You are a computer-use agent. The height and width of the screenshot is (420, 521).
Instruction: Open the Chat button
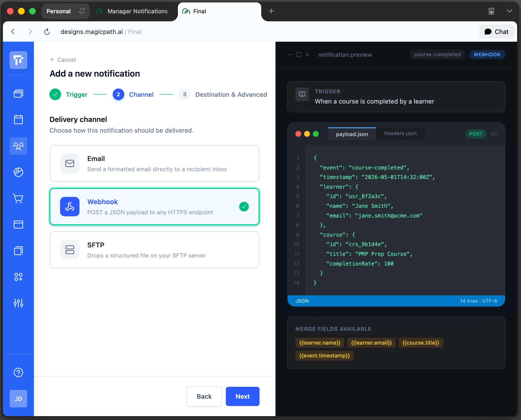pos(497,32)
